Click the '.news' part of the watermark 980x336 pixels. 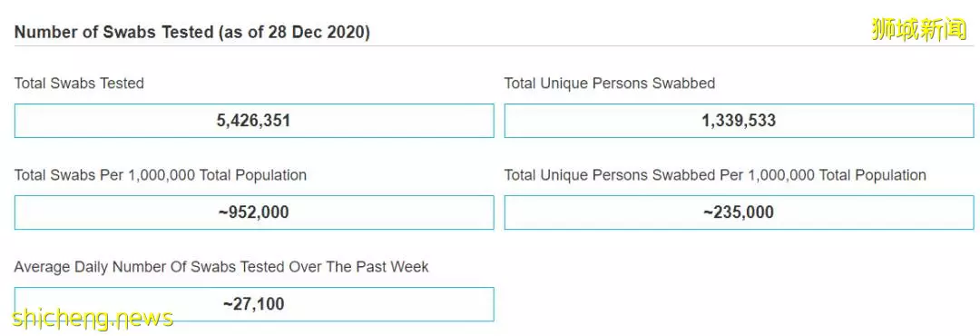click(143, 319)
